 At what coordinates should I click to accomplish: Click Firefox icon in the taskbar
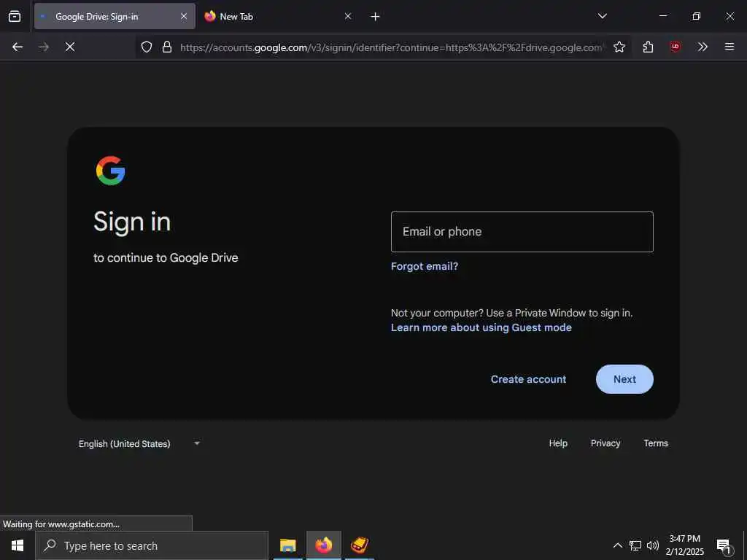point(323,545)
